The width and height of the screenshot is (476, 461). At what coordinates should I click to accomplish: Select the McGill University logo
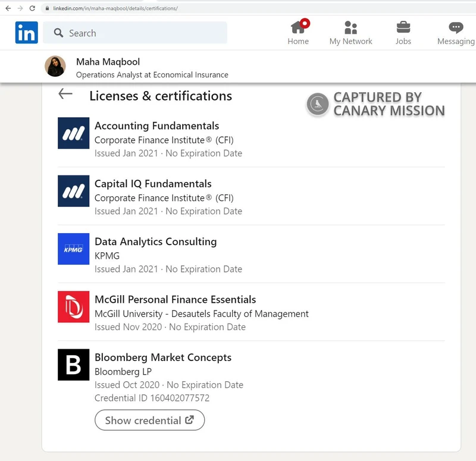(x=73, y=306)
